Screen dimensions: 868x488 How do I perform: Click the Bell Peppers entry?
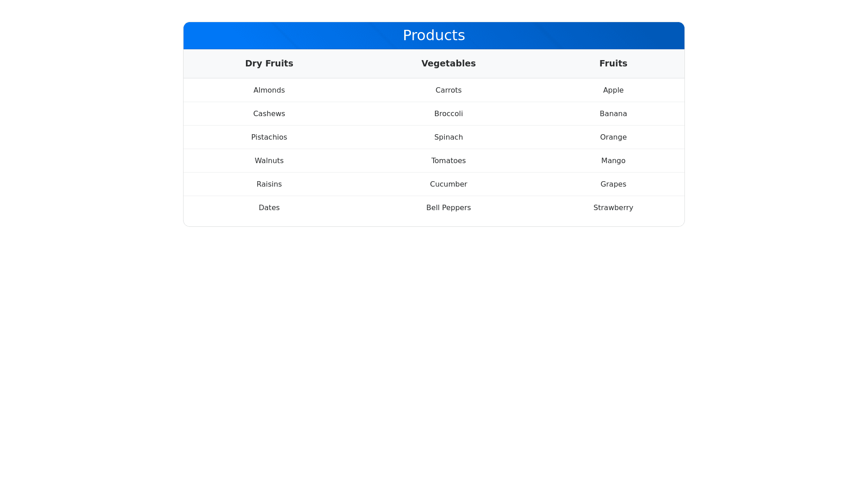[x=448, y=207]
